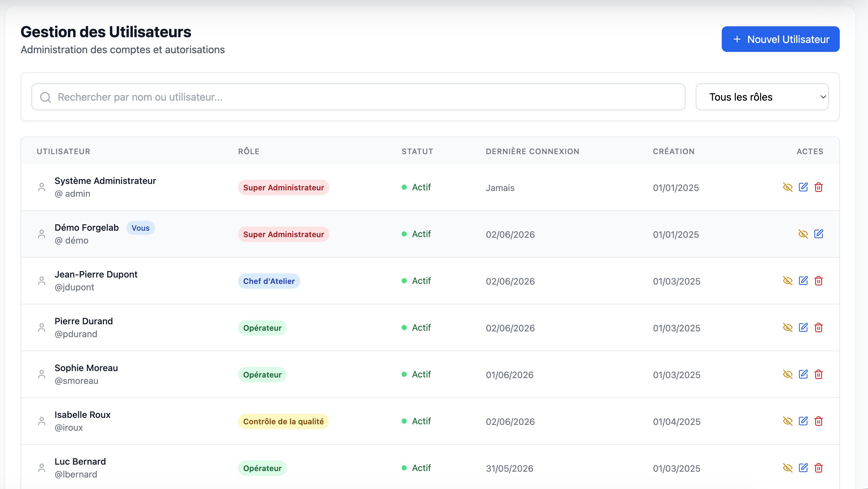Click the Vous badge next to Démo Forgelab
Screen dimensions: 868x489
[140, 228]
